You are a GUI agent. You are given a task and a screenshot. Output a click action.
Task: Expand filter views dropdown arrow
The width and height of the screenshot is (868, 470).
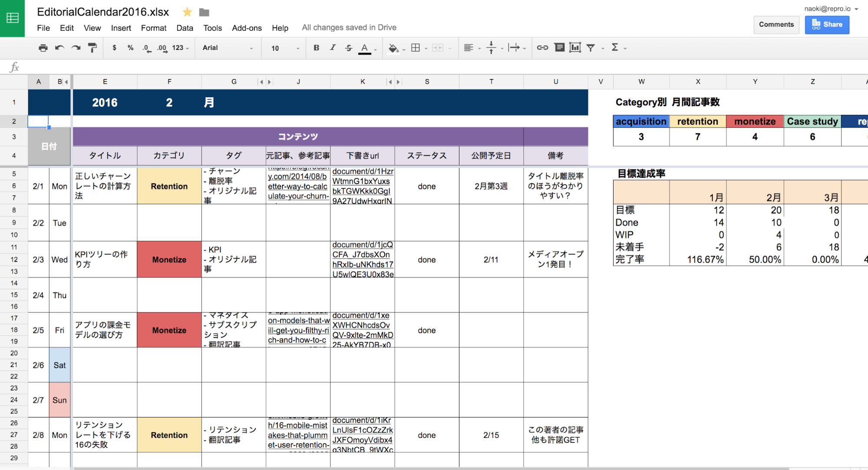click(x=603, y=49)
